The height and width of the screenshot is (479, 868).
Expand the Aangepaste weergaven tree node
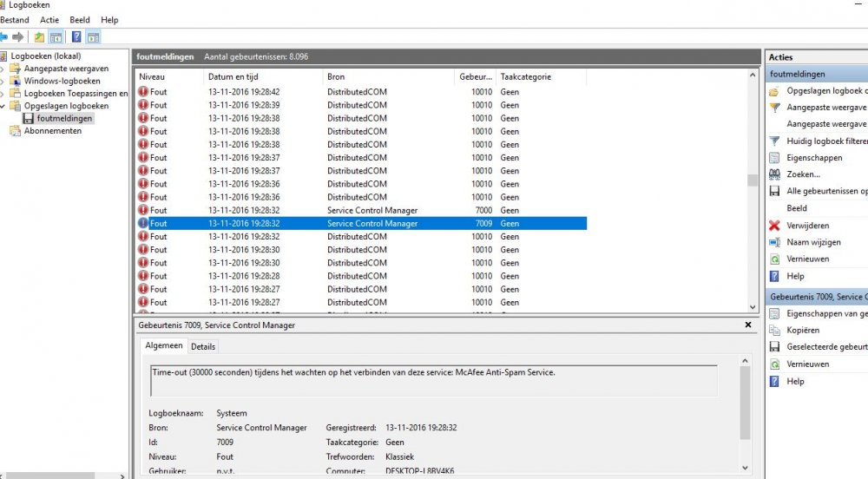3,69
